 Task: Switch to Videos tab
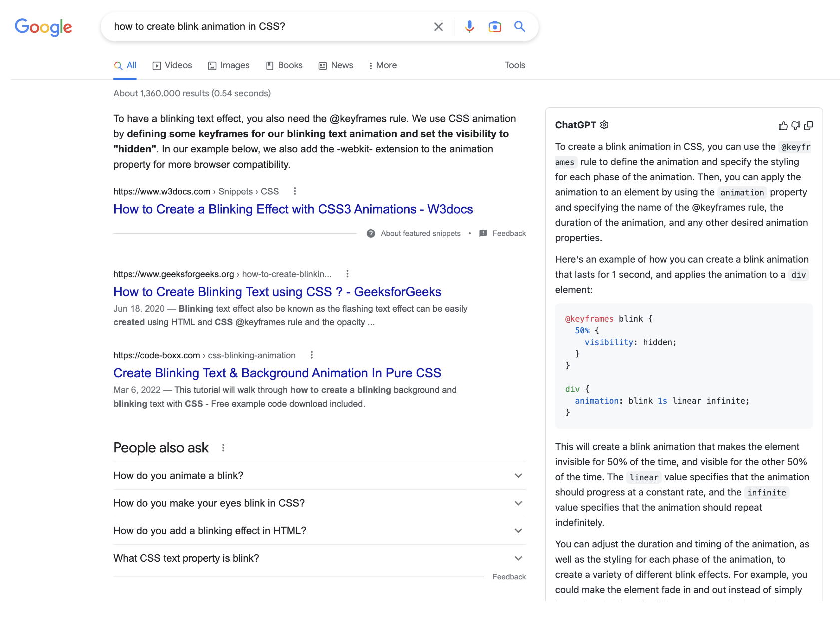(172, 65)
